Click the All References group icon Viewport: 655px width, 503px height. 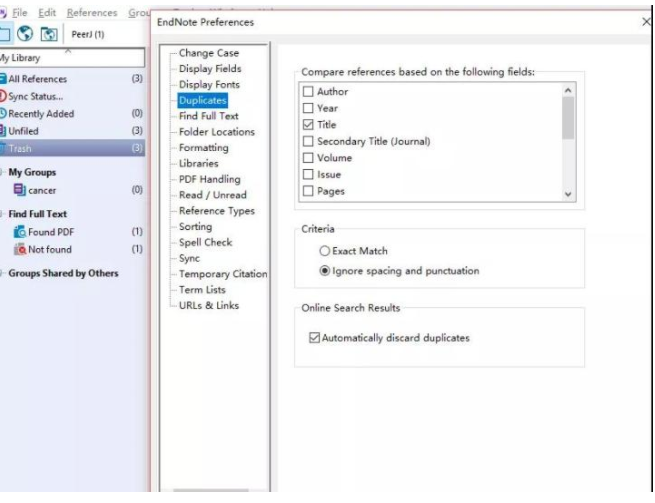3,79
